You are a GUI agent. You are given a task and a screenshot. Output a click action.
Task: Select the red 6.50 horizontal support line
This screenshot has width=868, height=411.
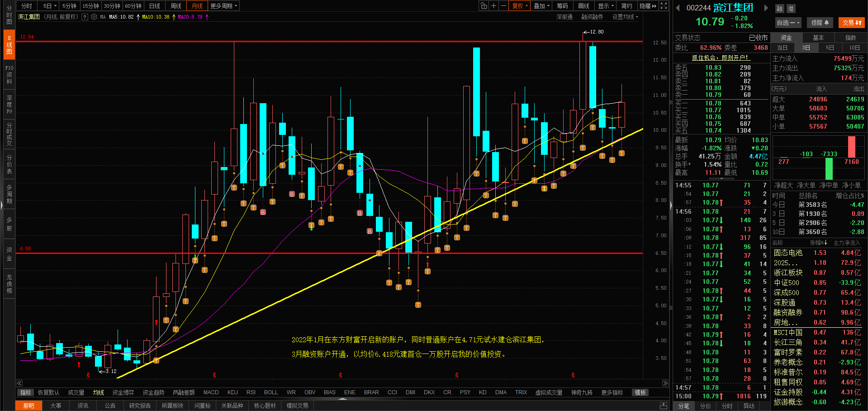pyautogui.click(x=329, y=253)
